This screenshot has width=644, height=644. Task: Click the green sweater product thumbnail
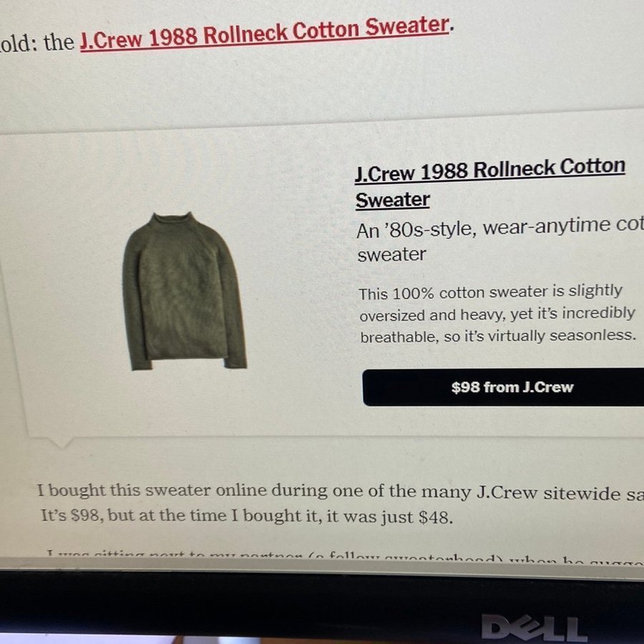tap(185, 291)
